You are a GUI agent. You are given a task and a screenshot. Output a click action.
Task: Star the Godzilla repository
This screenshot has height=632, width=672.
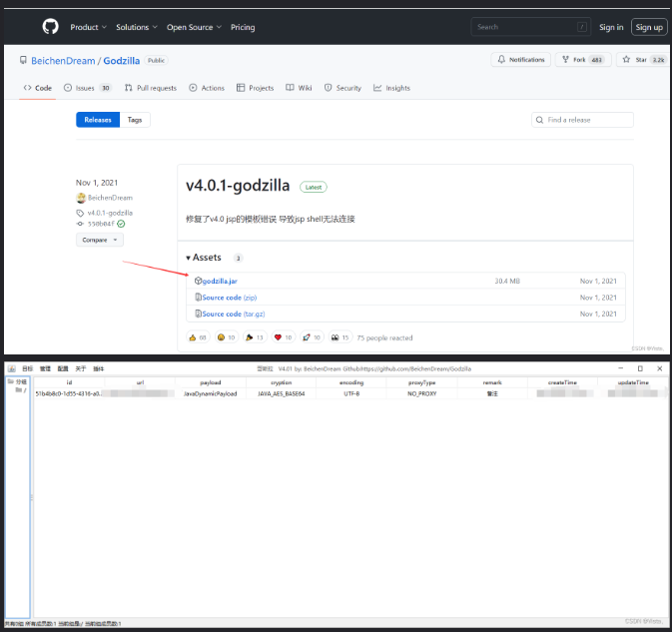pos(643,60)
